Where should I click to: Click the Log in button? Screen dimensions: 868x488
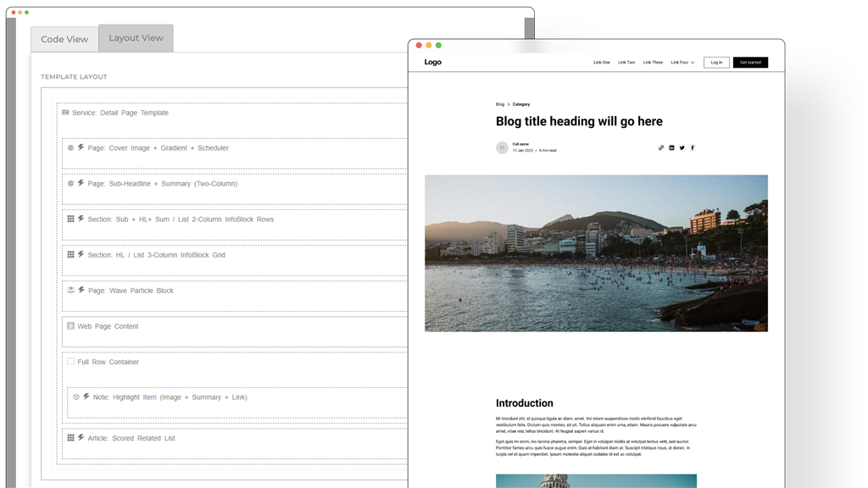coord(716,63)
